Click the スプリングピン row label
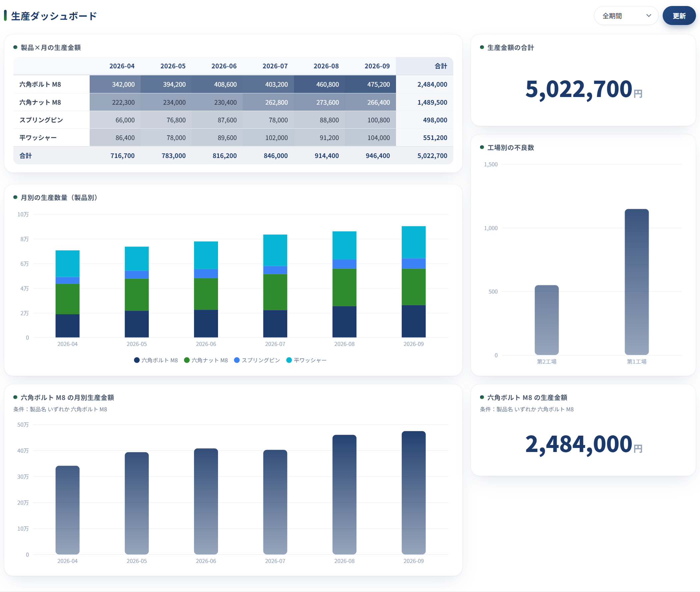The image size is (700, 592). click(x=41, y=120)
